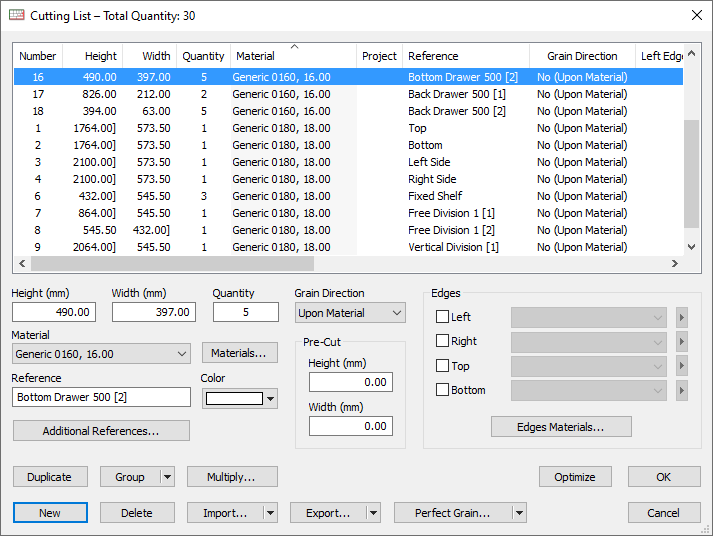713x536 pixels.
Task: Click the Edges Materials... button
Action: pyautogui.click(x=561, y=427)
